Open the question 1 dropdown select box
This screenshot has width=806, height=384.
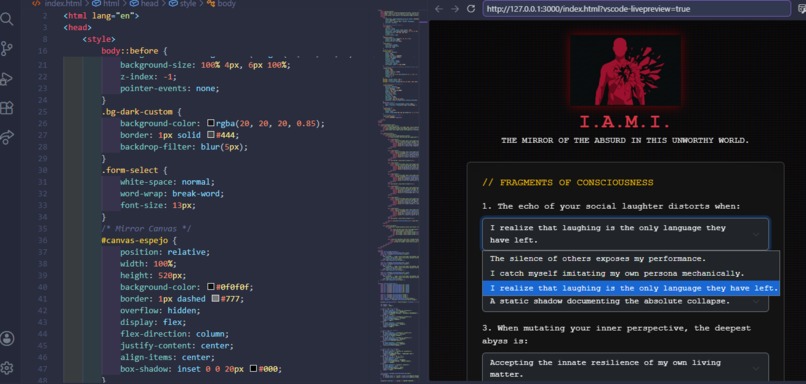(x=625, y=234)
